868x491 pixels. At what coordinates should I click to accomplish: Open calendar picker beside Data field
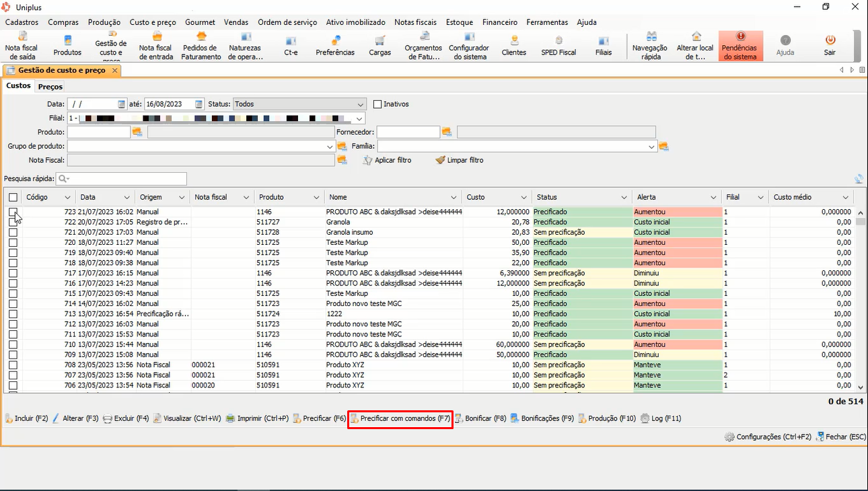click(x=122, y=104)
